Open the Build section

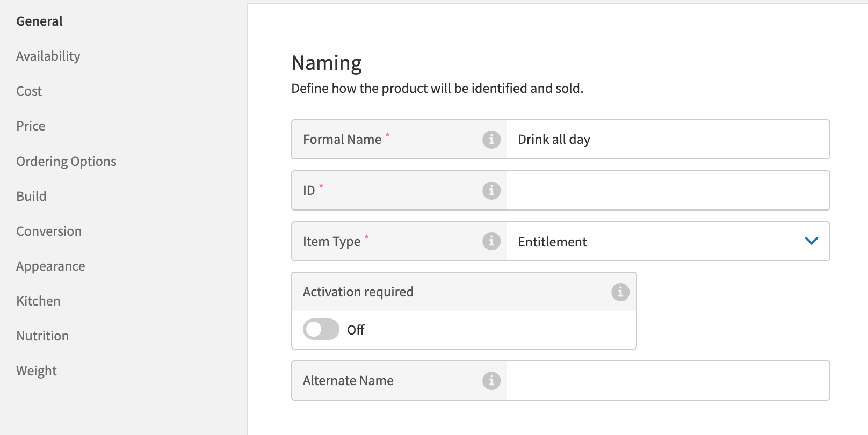tap(31, 196)
